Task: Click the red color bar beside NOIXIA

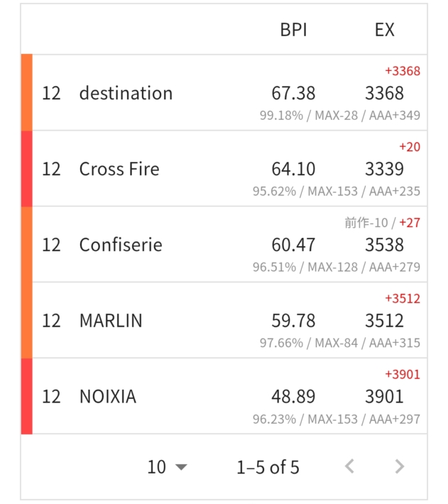Action: 27,397
